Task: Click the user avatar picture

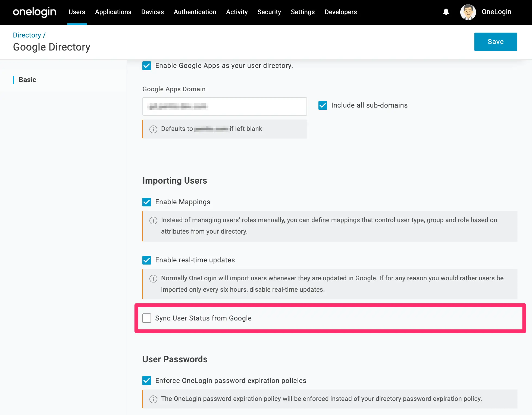Action: click(468, 12)
